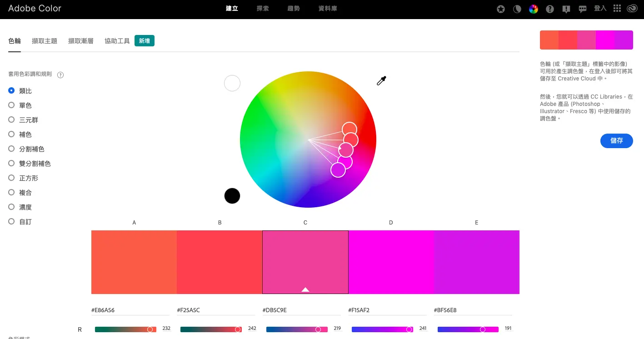The width and height of the screenshot is (644, 339).
Task: Open the Creative Cloud icon
Action: (632, 8)
